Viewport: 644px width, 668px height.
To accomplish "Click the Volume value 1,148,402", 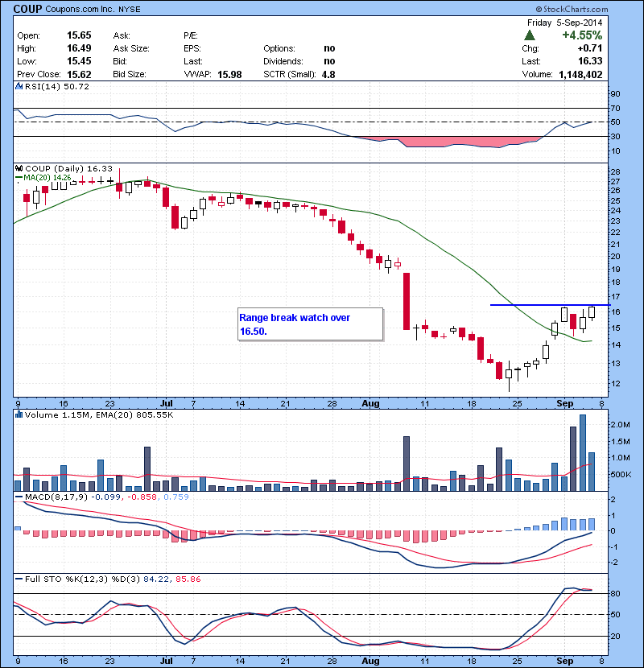I will point(580,75).
